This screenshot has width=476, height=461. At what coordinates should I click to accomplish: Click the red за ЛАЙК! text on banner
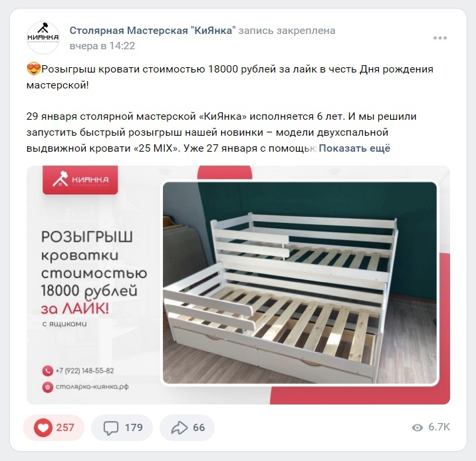[74, 309]
